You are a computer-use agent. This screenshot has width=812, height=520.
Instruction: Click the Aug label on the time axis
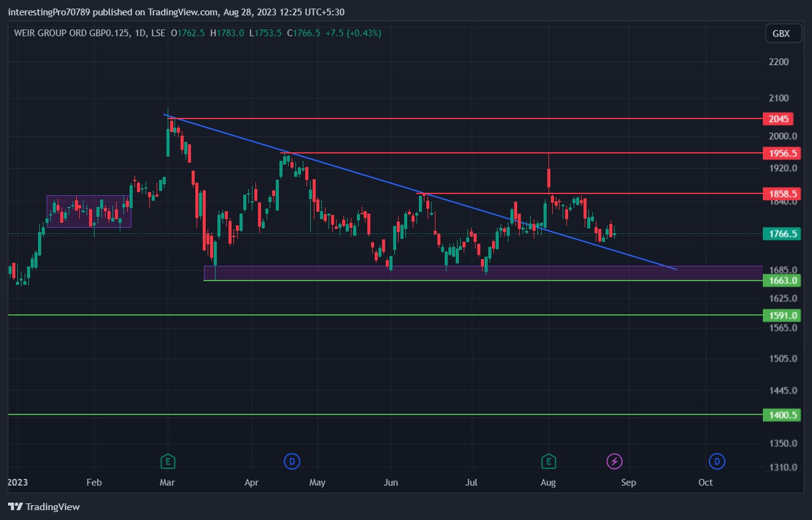tap(548, 483)
